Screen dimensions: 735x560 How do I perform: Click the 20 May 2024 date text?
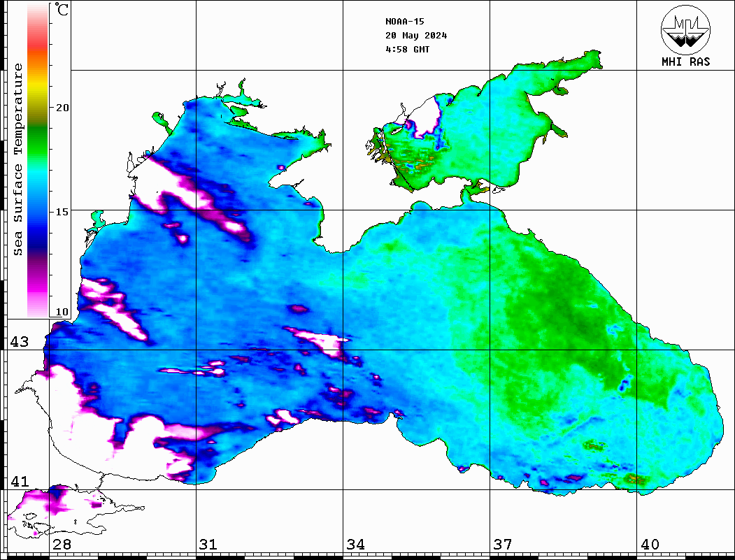click(416, 36)
